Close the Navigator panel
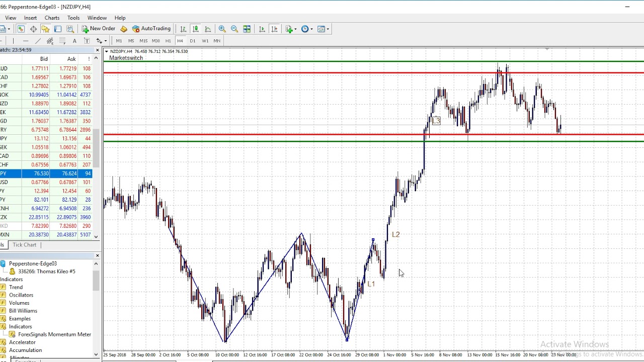The height and width of the screenshot is (362, 644). [x=97, y=255]
